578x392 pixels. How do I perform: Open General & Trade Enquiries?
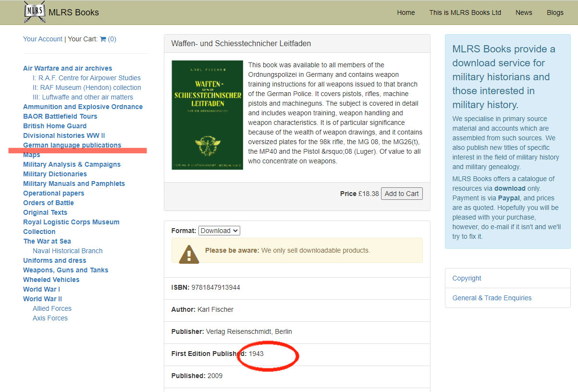click(x=492, y=298)
